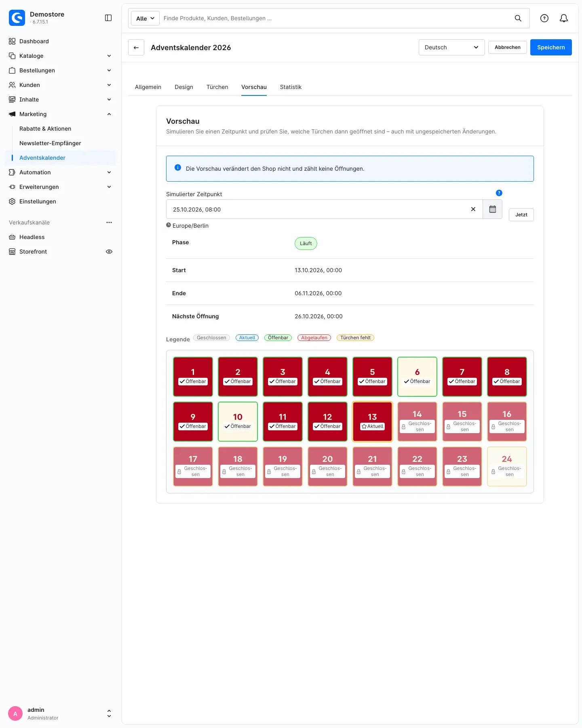The width and height of the screenshot is (582, 728).
Task: Open the calendar date picker
Action: click(493, 209)
